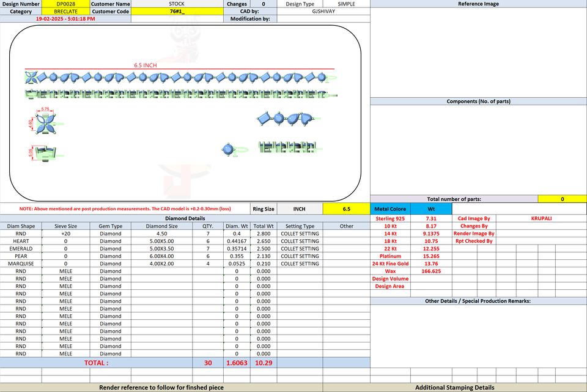Click the Changes value 0 cell
Screen dimensions: 587x392
point(264,4)
